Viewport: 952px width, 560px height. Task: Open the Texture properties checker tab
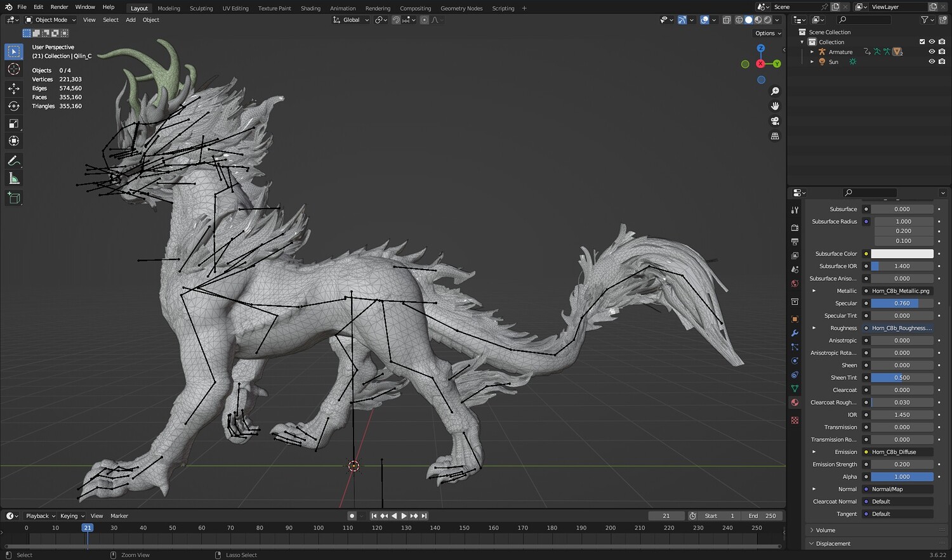point(795,420)
